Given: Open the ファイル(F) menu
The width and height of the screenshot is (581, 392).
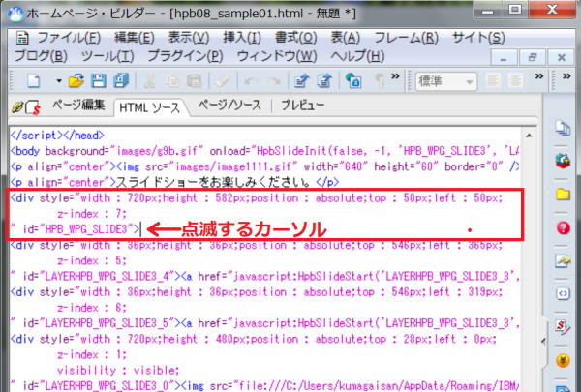Looking at the screenshot, I should point(69,38).
